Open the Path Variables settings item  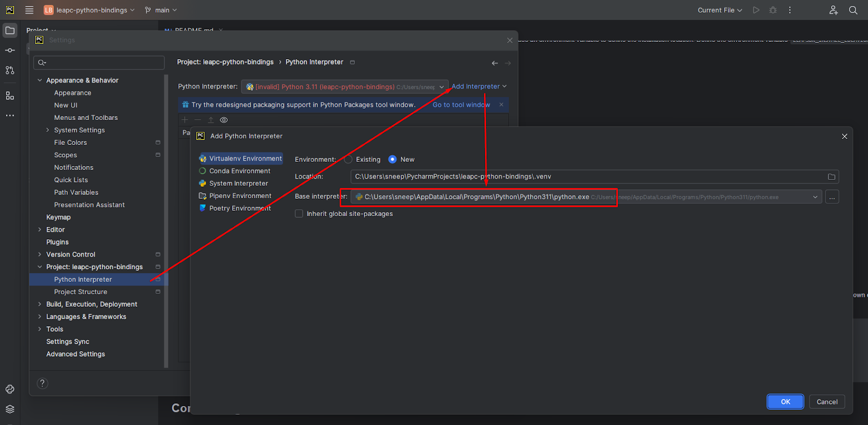76,193
